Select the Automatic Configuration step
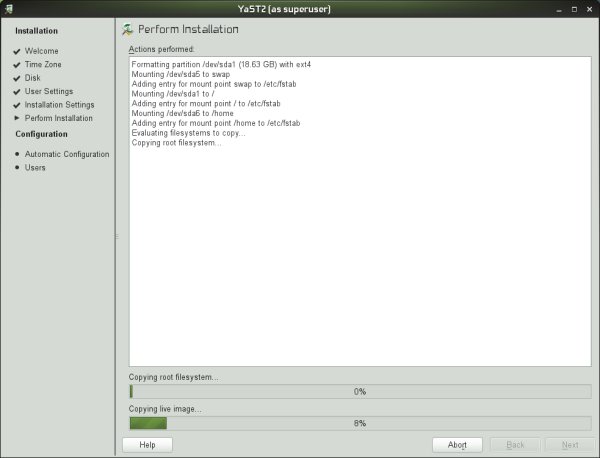Image resolution: width=600 pixels, height=458 pixels. pyautogui.click(x=67, y=154)
